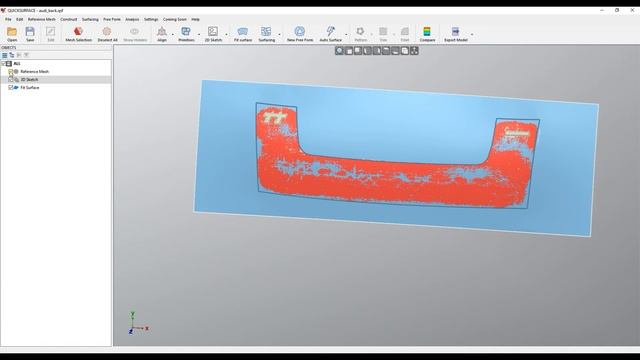Open the Auto Surface dropdown arrow
This screenshot has height=360, width=640.
[x=346, y=34]
